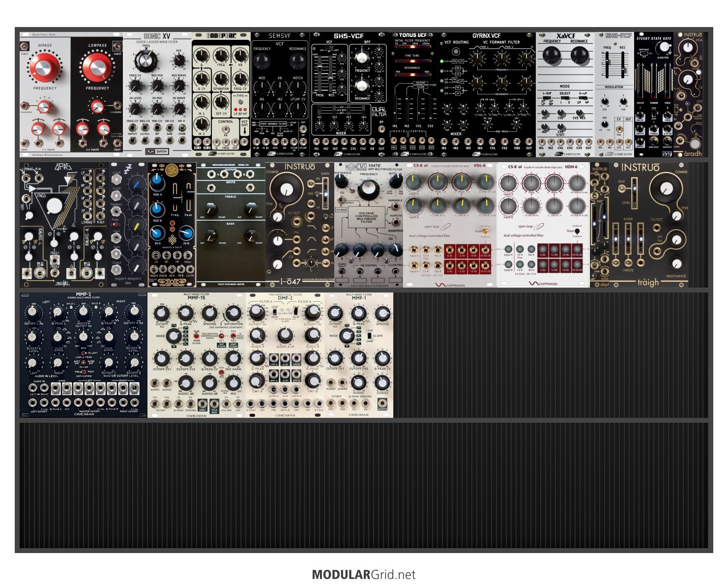Click the Tonus VCF Fine Tune strip
The width and height of the screenshot is (728, 585).
[x=412, y=61]
